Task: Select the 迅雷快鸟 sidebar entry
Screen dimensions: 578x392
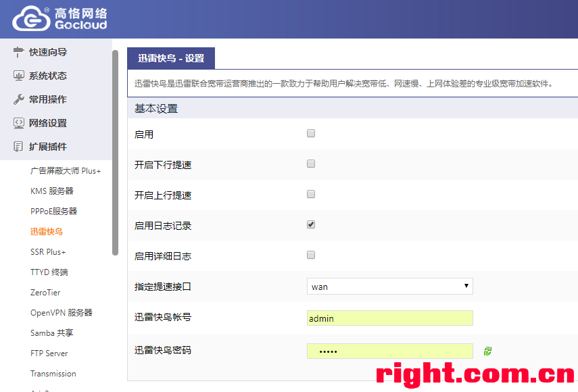Action: [47, 231]
